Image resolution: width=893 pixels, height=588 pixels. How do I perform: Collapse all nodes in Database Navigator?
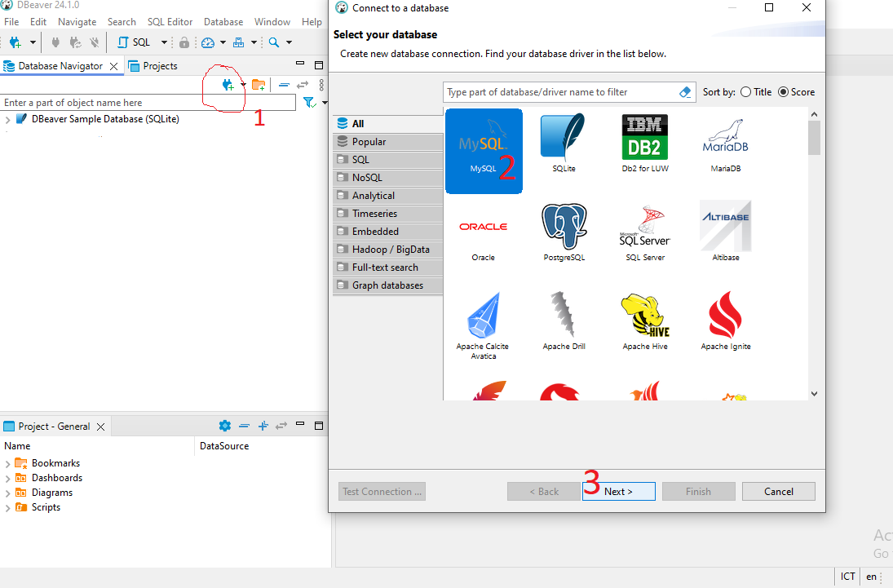284,84
